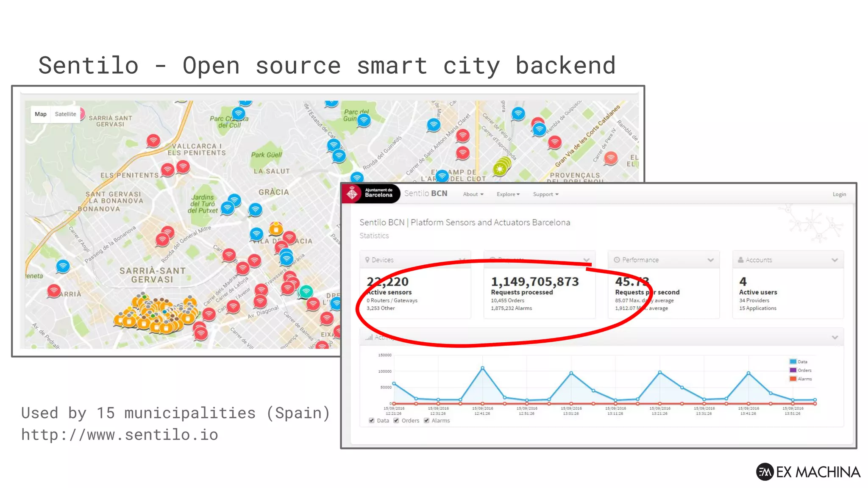Select the red marker beside the Sarrià label
Image resolution: width=868 pixels, height=488 pixels.
tap(54, 291)
